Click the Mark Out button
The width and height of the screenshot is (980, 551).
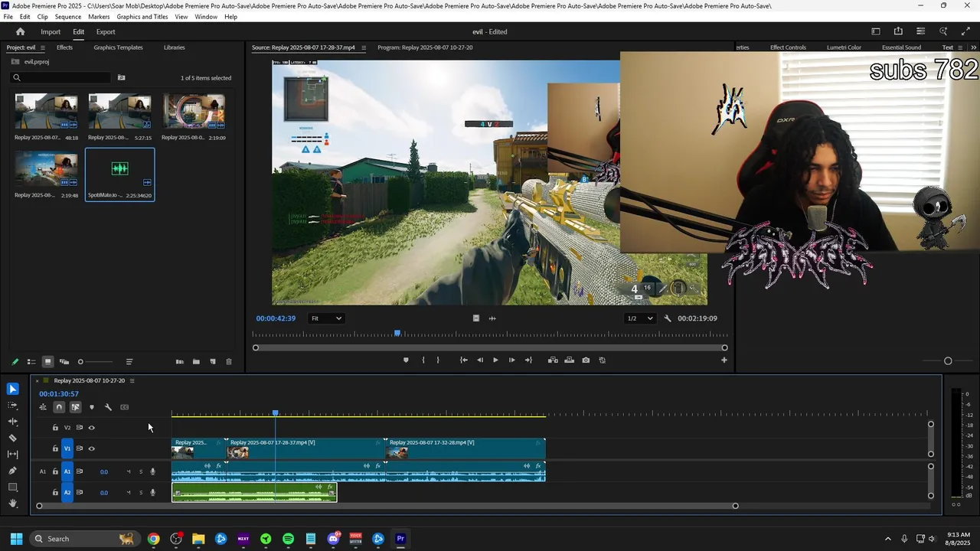[438, 360]
